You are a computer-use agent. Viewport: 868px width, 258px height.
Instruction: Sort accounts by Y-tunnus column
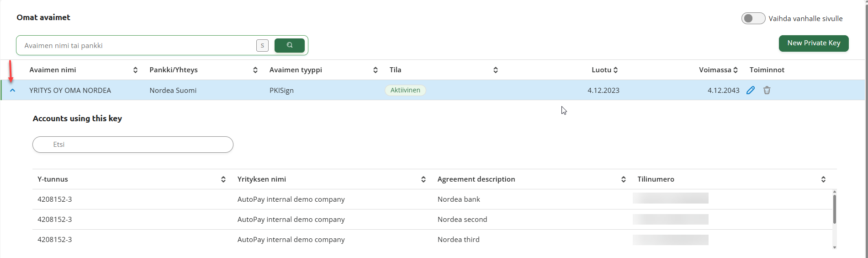pyautogui.click(x=223, y=179)
